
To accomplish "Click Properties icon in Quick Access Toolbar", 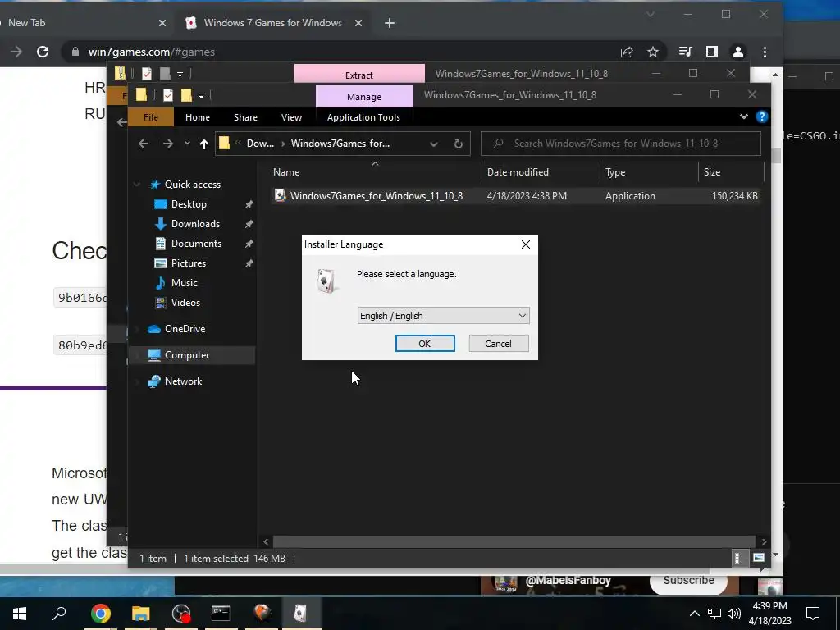I will (167, 95).
